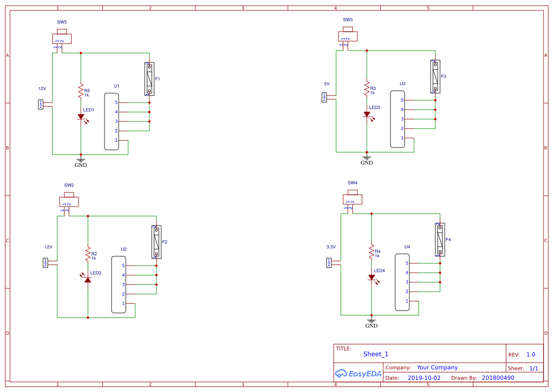
Task: Select the Your Company field
Action: tap(437, 367)
